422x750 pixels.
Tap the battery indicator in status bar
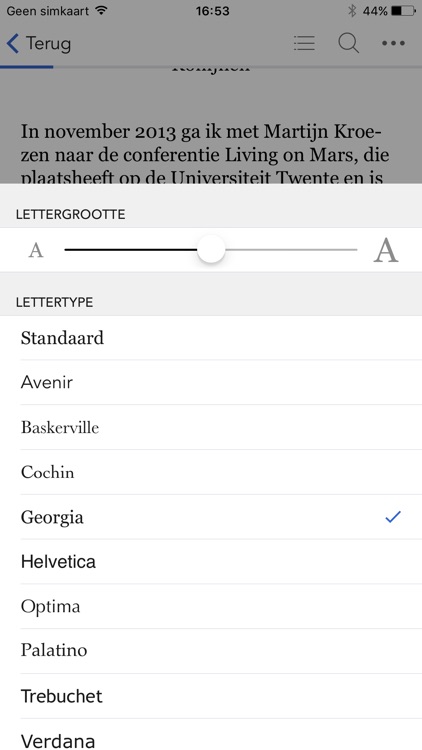coord(403,11)
